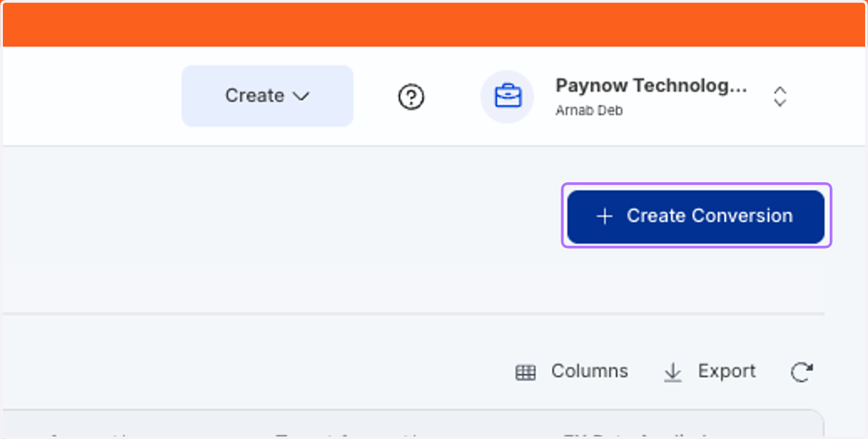Click the Create Conversion button
Viewport: 868px width, 439px height.
(x=696, y=216)
